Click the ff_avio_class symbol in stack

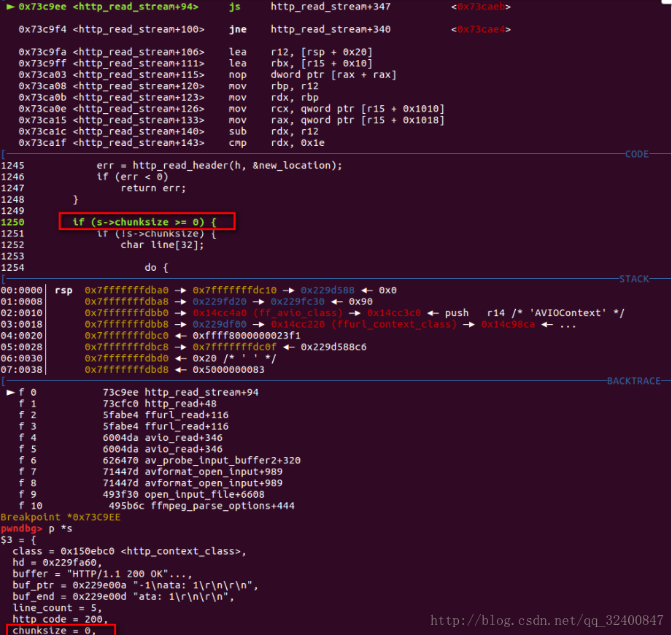coord(298,313)
